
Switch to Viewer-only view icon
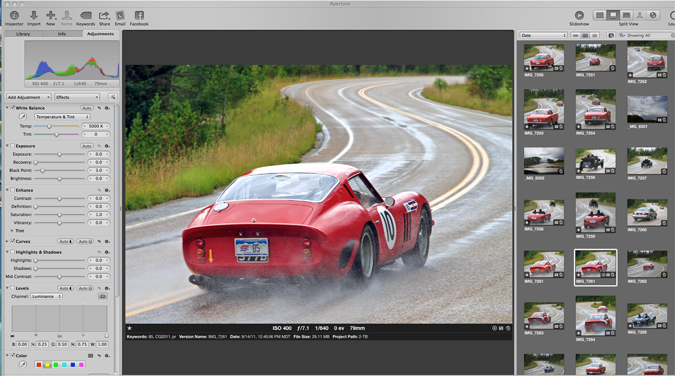626,16
